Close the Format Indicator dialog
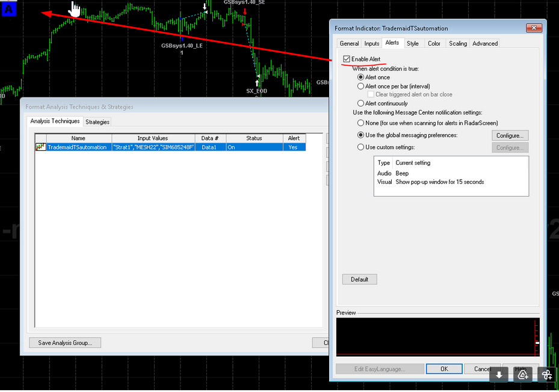Viewport: 559px width, 392px height. point(533,28)
